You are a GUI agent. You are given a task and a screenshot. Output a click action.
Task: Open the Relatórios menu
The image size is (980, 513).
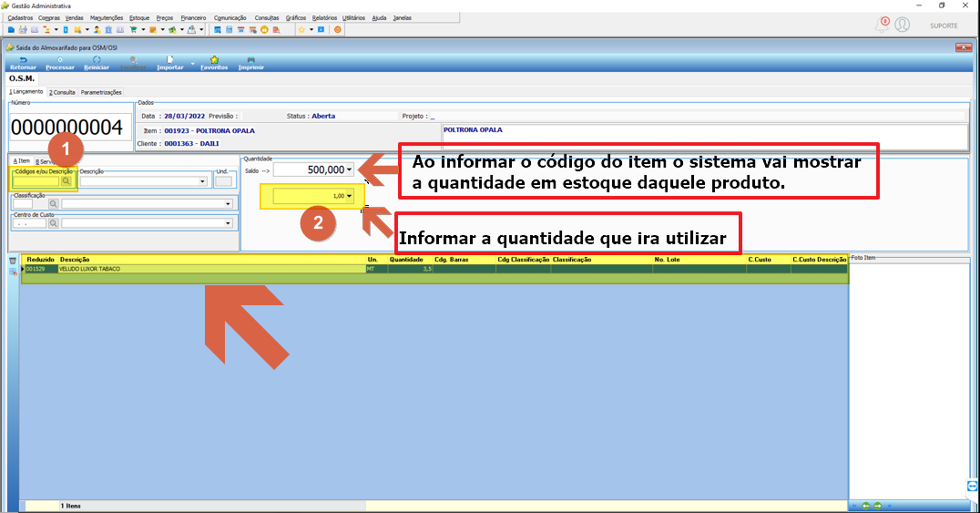click(x=324, y=17)
